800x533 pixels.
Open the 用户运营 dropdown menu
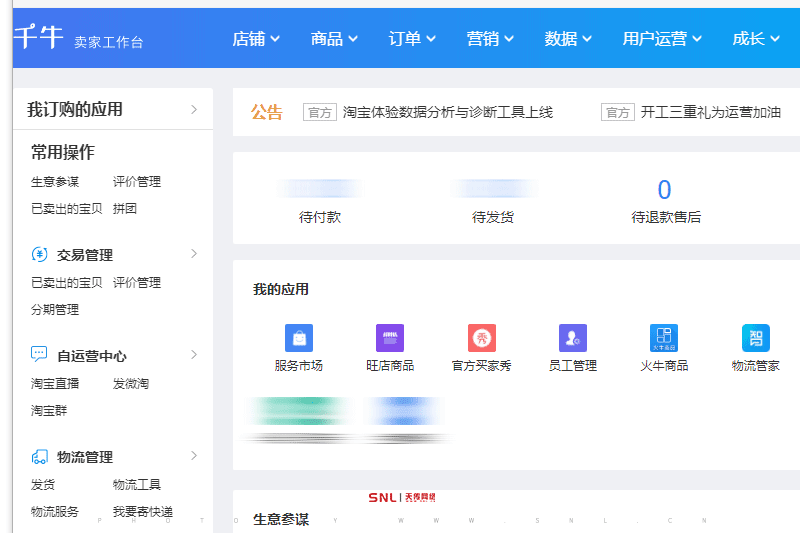click(x=662, y=39)
